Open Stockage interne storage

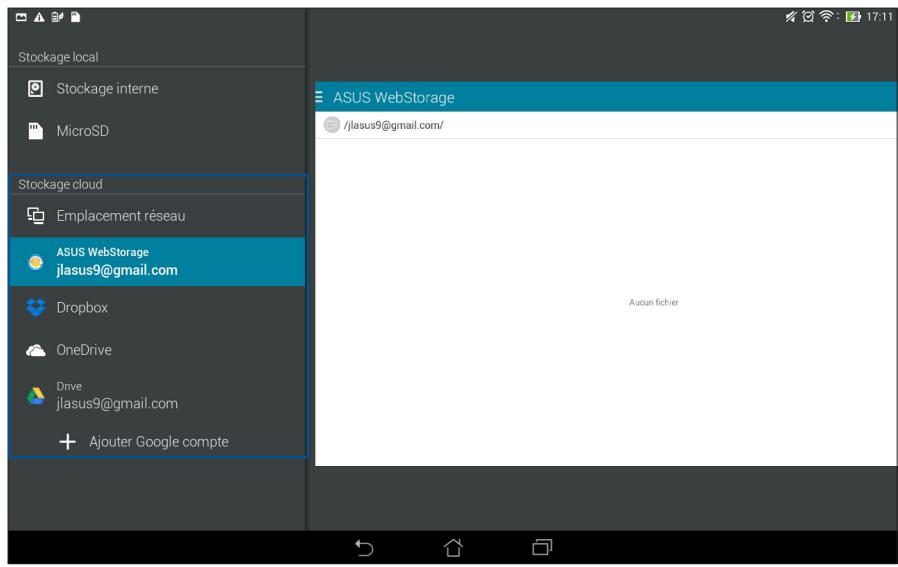(156, 89)
